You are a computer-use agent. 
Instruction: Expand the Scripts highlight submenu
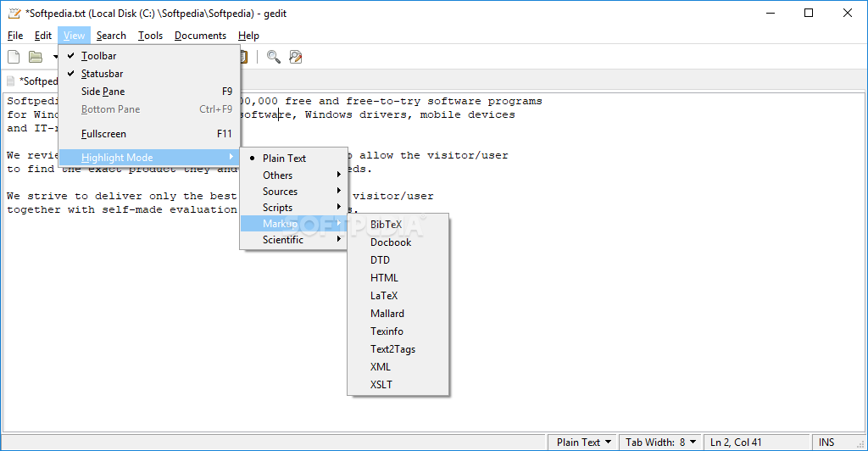tap(293, 208)
